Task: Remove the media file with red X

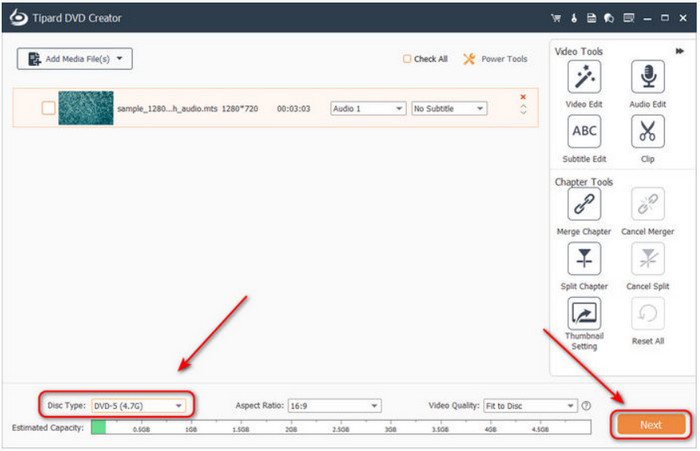Action: (522, 97)
